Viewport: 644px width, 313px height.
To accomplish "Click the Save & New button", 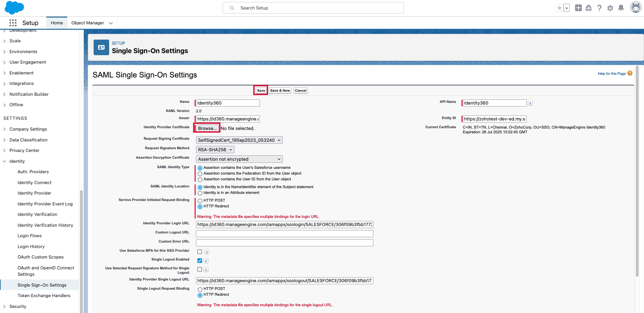I will tap(280, 90).
